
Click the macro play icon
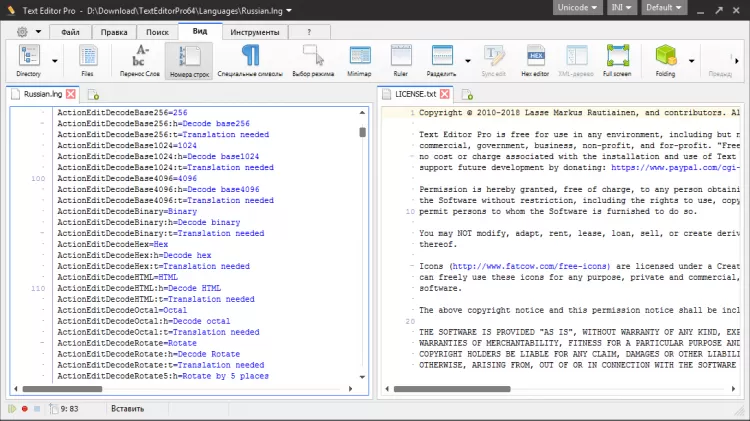pyautogui.click(x=12, y=409)
